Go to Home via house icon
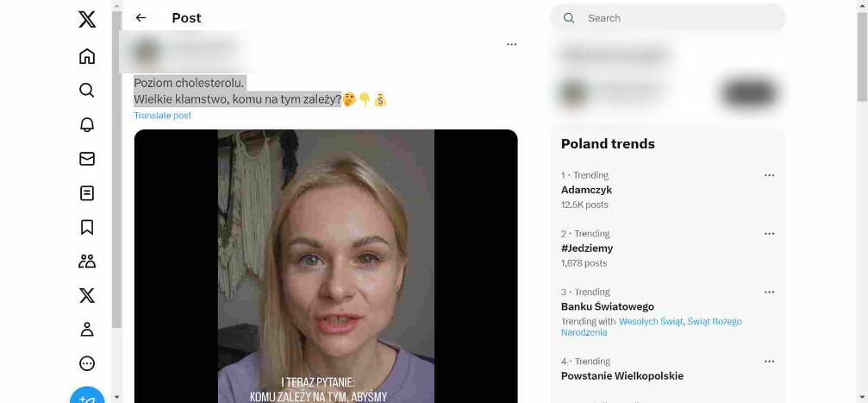 point(87,56)
